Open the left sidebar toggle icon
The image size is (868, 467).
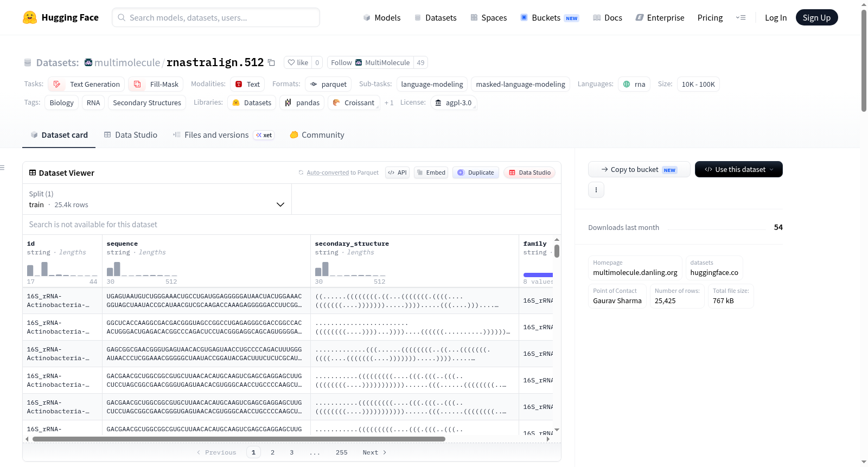click(x=2, y=168)
